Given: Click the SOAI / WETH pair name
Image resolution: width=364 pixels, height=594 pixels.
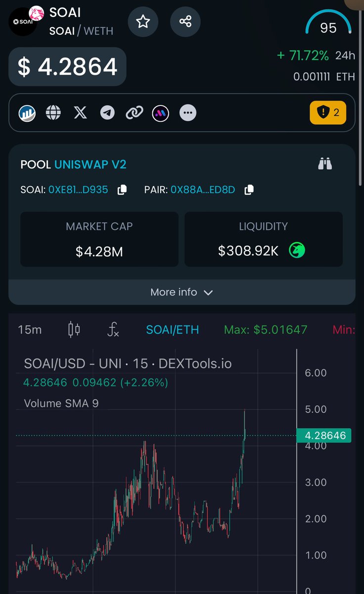Looking at the screenshot, I should [x=81, y=31].
